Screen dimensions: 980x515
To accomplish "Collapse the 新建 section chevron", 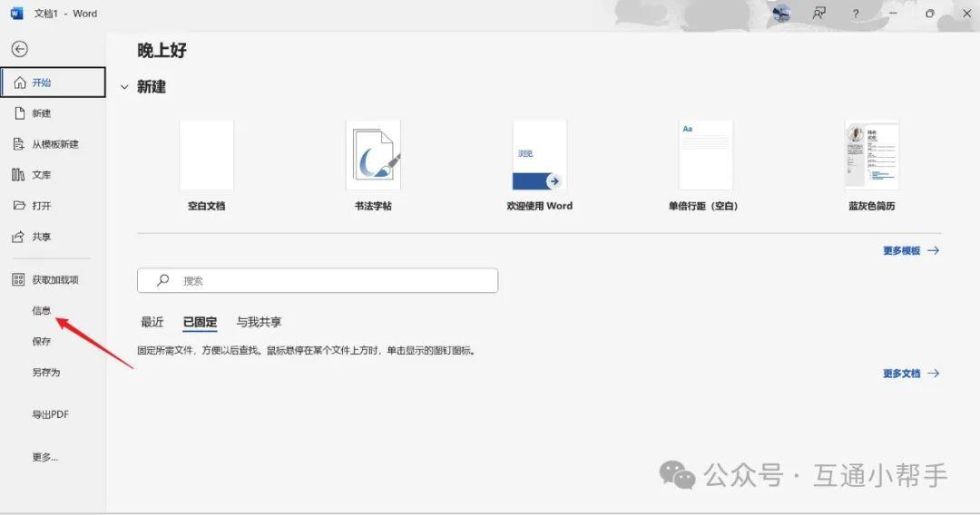I will (x=124, y=87).
